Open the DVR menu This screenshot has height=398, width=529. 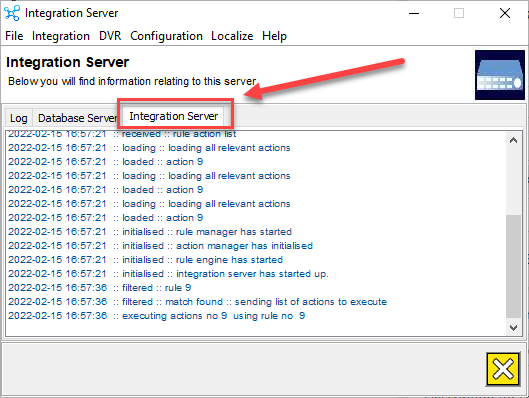pos(110,36)
